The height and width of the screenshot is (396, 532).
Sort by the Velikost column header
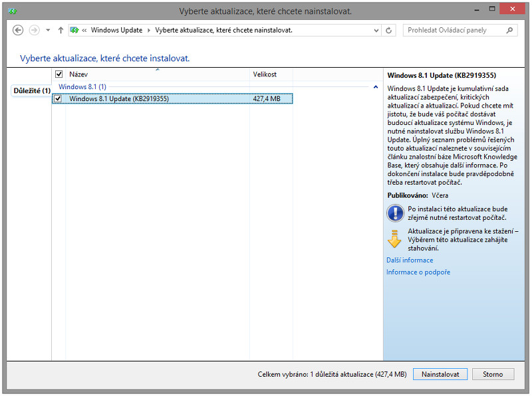click(265, 74)
